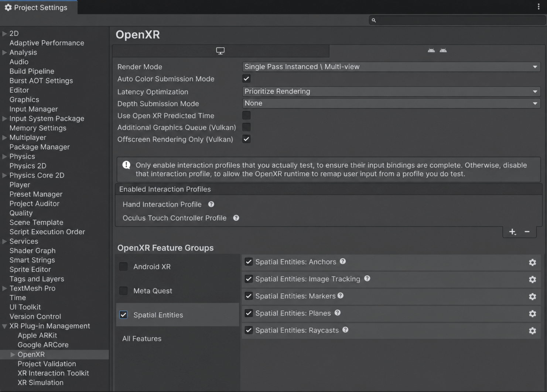Uncheck Spatial Entities: Raycasts feature
The width and height of the screenshot is (547, 392).
click(249, 330)
